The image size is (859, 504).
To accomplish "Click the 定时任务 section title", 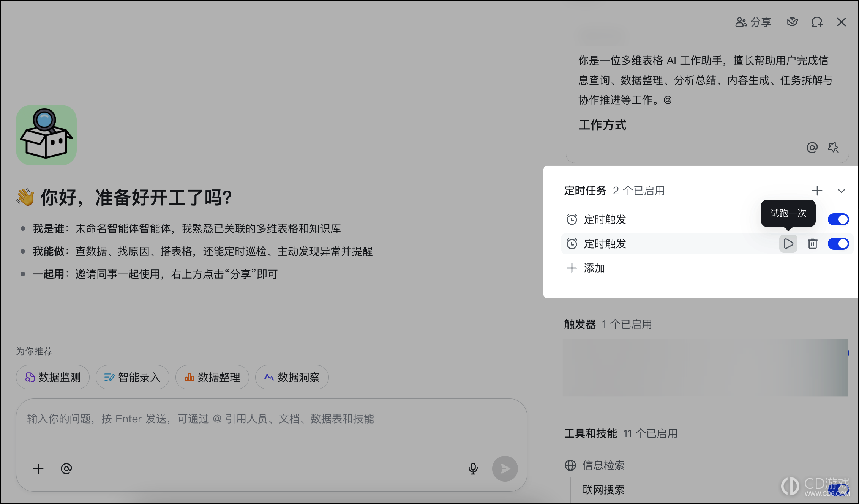I will (x=585, y=191).
